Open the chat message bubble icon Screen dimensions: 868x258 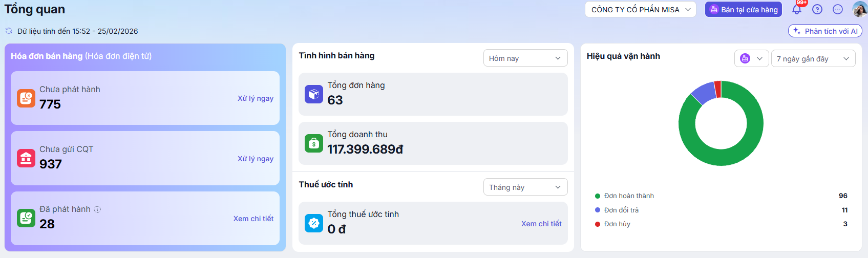coord(838,9)
